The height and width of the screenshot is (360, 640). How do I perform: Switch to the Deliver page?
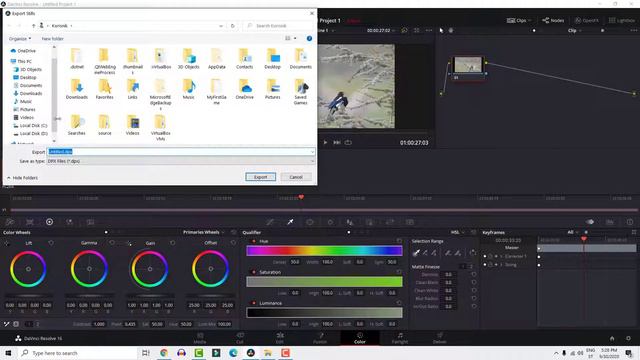[x=440, y=338]
